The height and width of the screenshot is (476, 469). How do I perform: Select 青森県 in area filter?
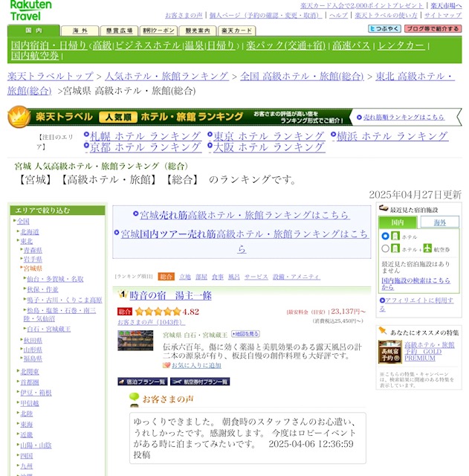pyautogui.click(x=33, y=250)
